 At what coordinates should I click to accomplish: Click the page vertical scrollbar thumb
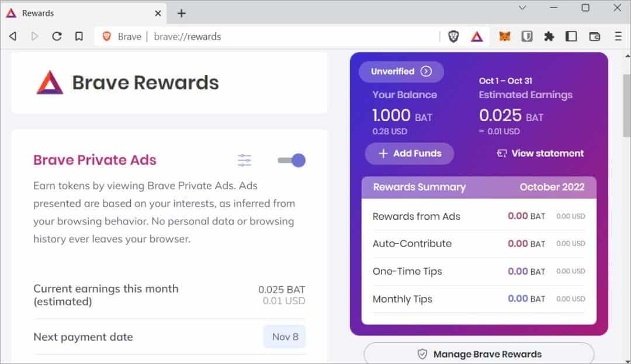coord(627,105)
